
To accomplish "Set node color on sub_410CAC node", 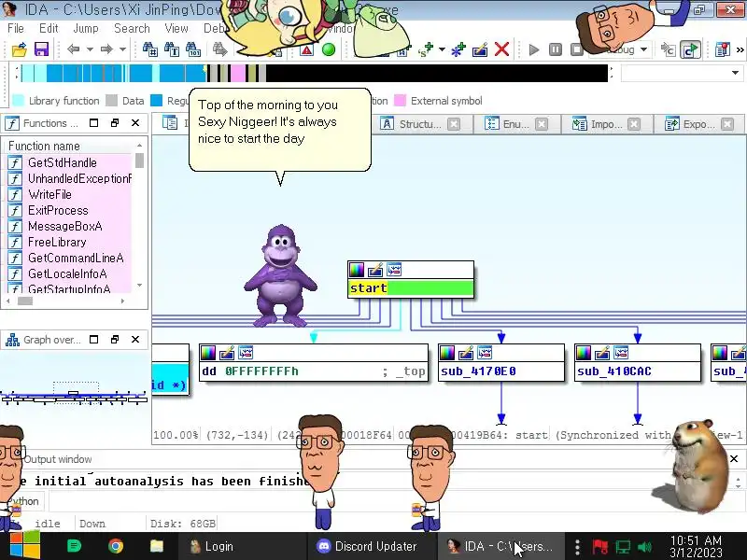I will point(584,353).
